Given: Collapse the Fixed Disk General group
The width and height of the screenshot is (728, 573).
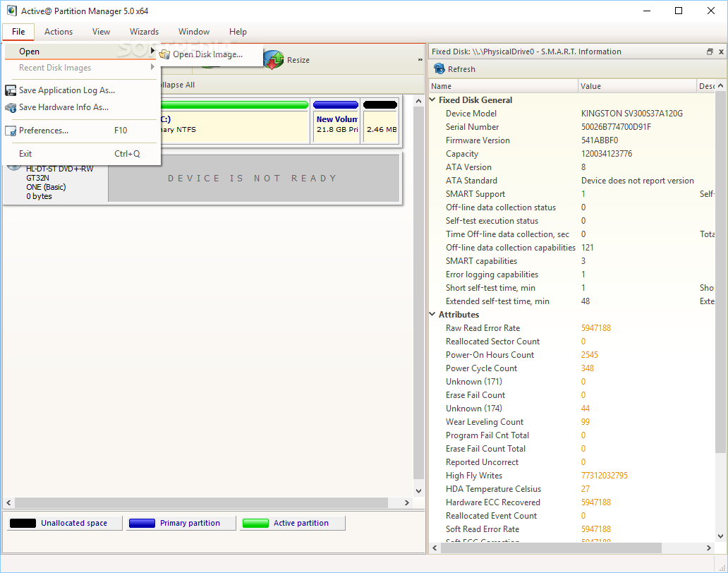Looking at the screenshot, I should point(432,99).
